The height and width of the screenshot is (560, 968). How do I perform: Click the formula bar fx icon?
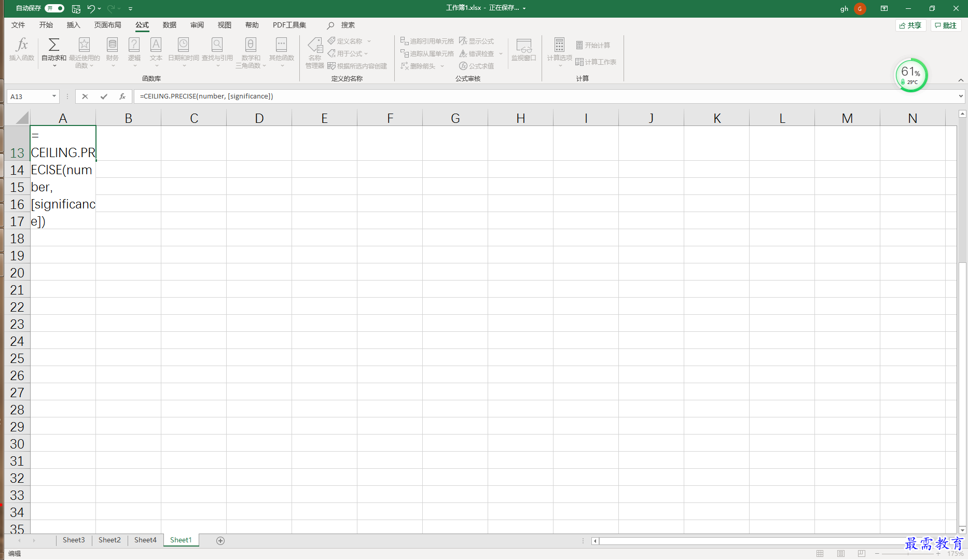[122, 96]
